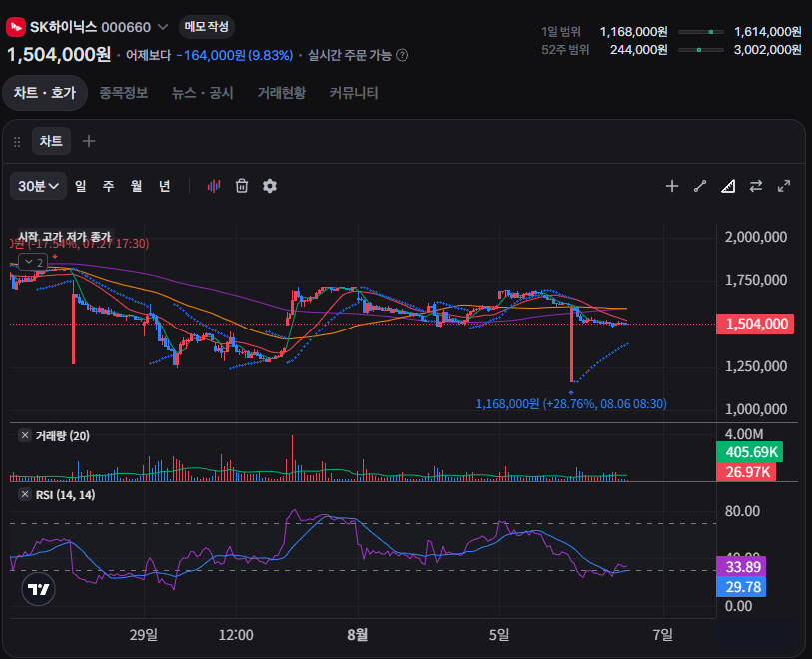Select the trend line drawing tool
812x659 pixels.
(700, 186)
